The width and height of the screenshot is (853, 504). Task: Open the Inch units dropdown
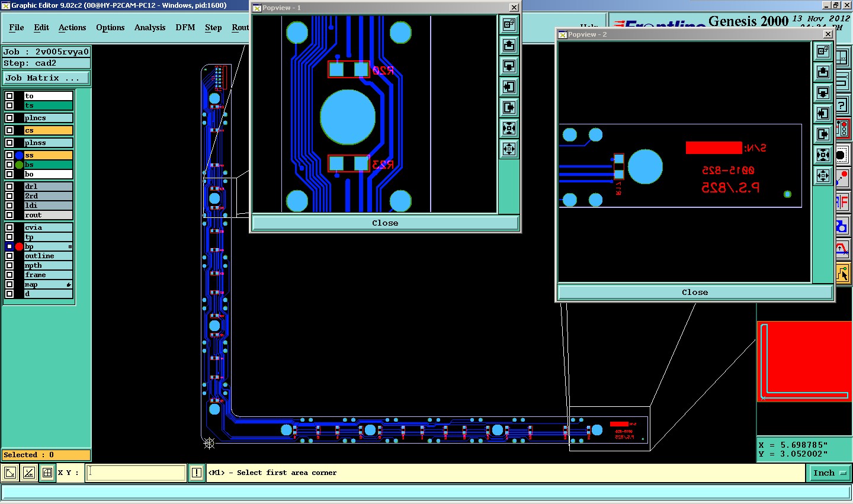[830, 473]
